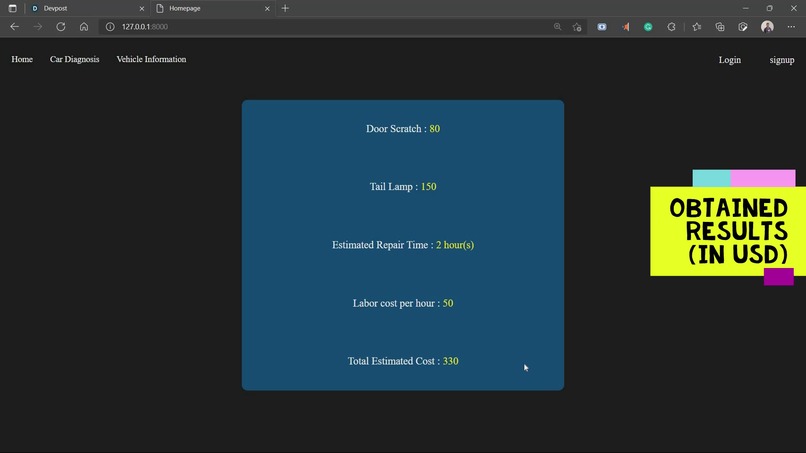This screenshot has width=806, height=453.
Task: Open the green Grammarly extension icon
Action: click(648, 27)
